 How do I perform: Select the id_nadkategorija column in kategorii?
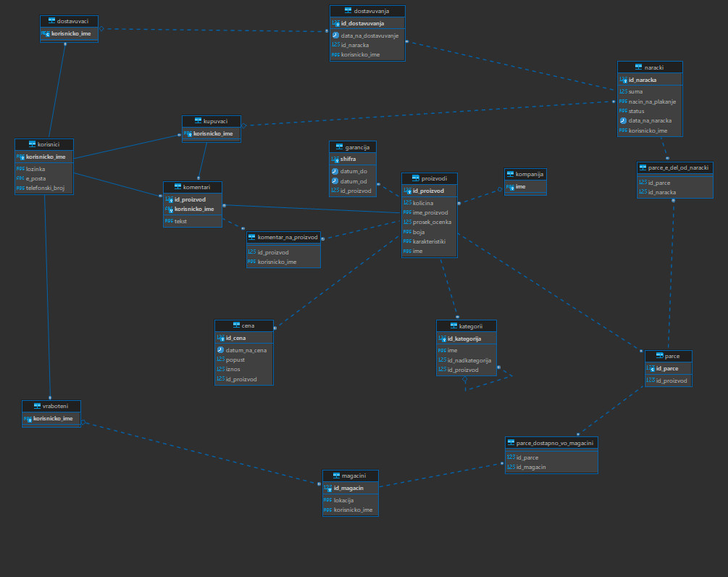tap(469, 360)
